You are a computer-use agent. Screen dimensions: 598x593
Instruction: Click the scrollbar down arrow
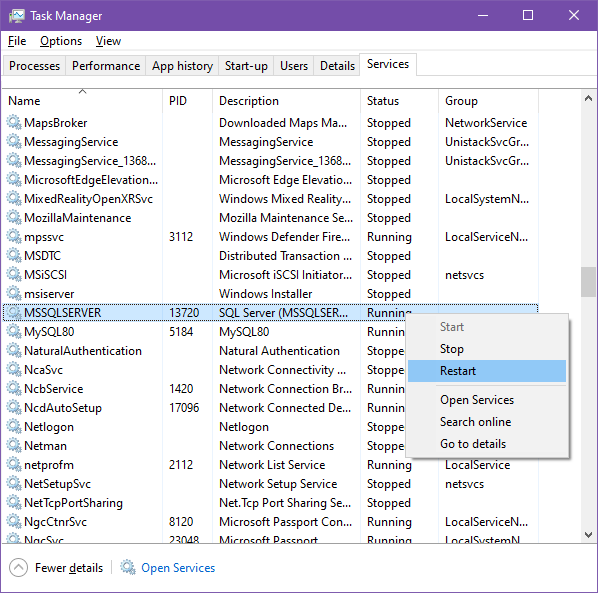tap(588, 535)
